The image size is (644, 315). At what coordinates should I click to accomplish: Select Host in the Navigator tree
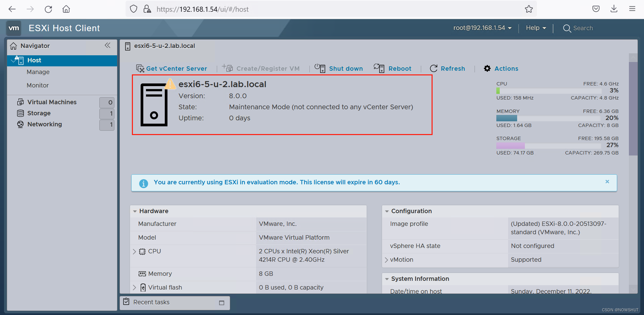pyautogui.click(x=62, y=60)
